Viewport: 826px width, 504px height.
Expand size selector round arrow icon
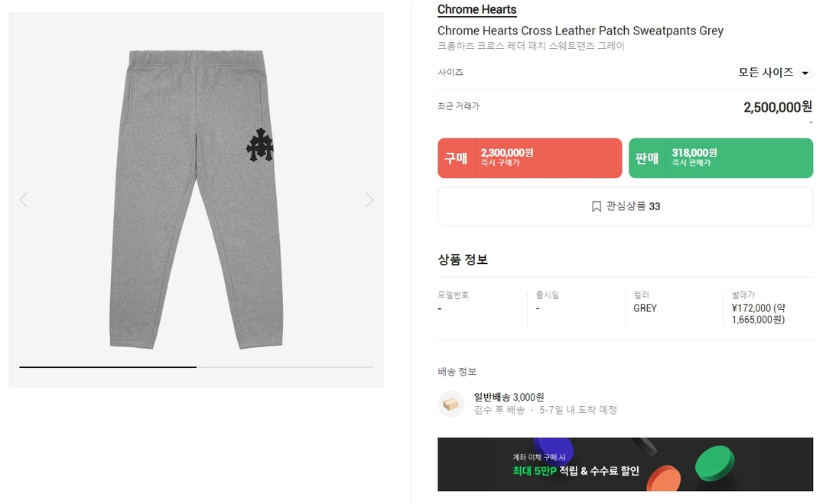[x=805, y=73]
